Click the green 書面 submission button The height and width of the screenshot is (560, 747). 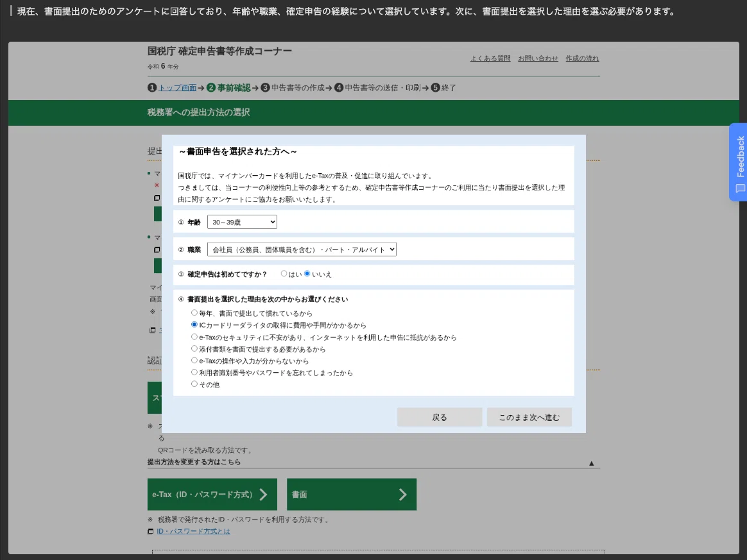[x=352, y=495]
